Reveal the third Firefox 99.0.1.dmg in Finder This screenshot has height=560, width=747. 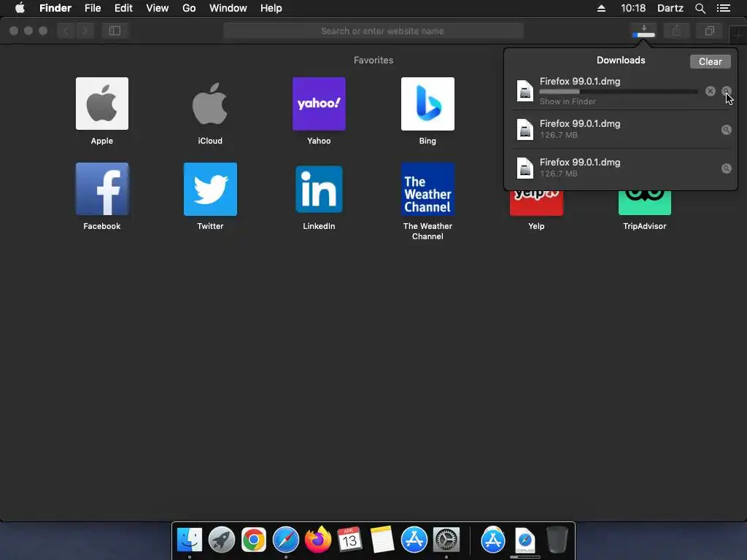point(726,168)
